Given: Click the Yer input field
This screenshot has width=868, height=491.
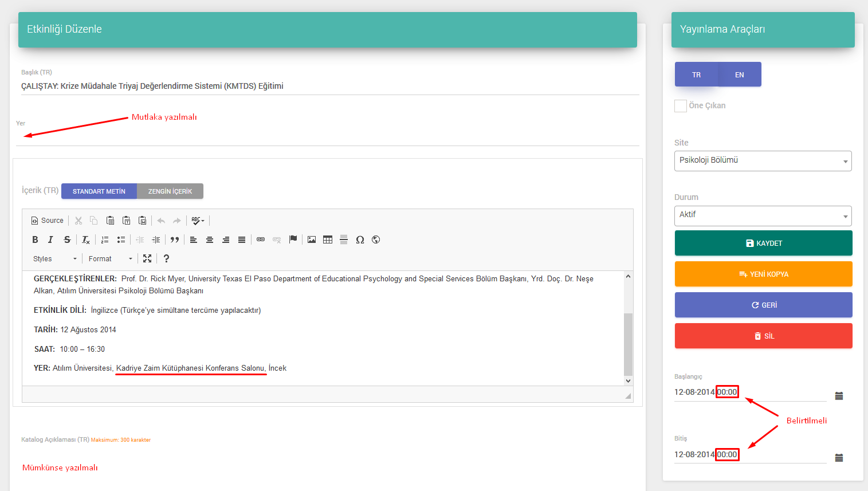Looking at the screenshot, I should (327, 137).
